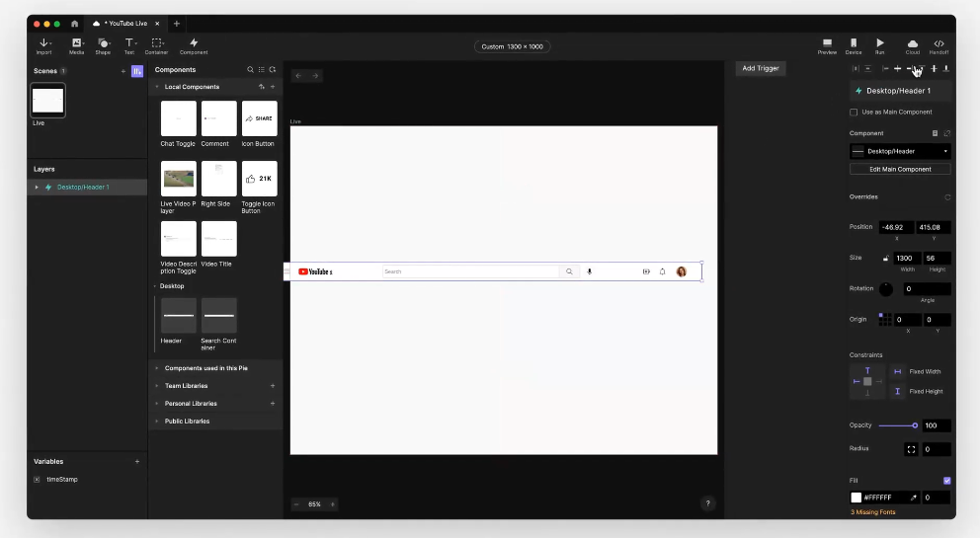Click the Run play icon
The image size is (980, 538).
click(x=879, y=43)
